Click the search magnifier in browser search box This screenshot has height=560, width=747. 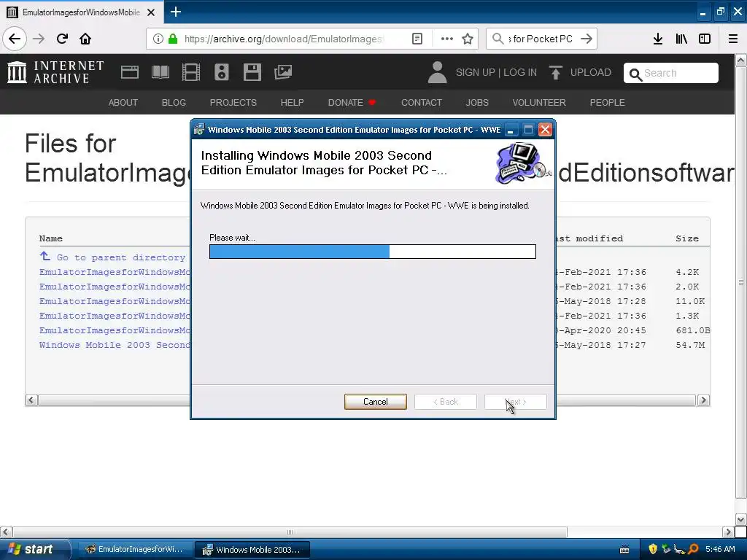[498, 39]
